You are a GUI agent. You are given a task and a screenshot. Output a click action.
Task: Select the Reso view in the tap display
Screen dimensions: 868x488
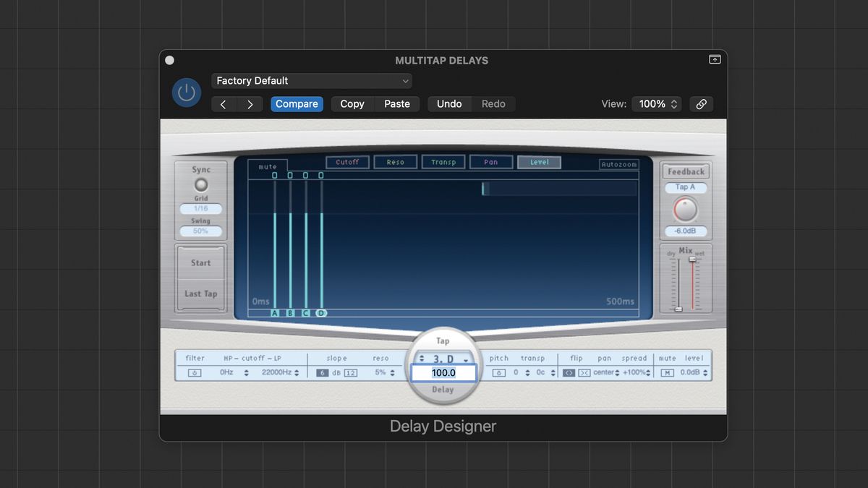coord(395,161)
